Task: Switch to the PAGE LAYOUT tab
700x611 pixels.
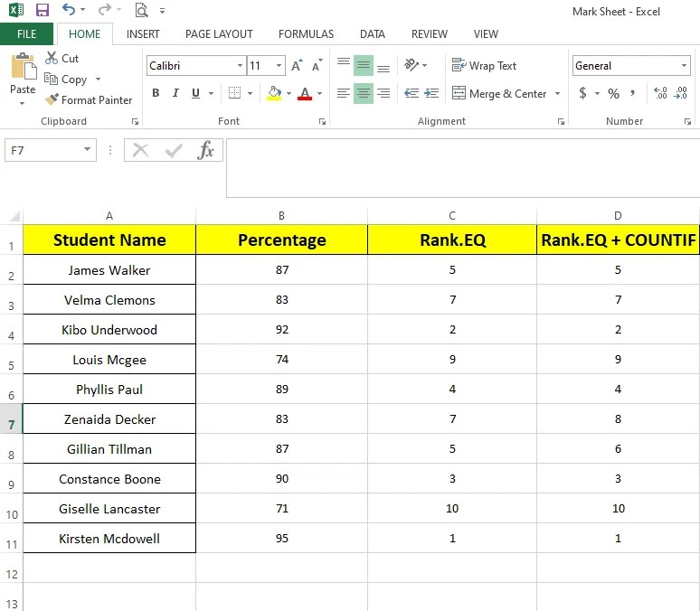Action: [x=219, y=34]
